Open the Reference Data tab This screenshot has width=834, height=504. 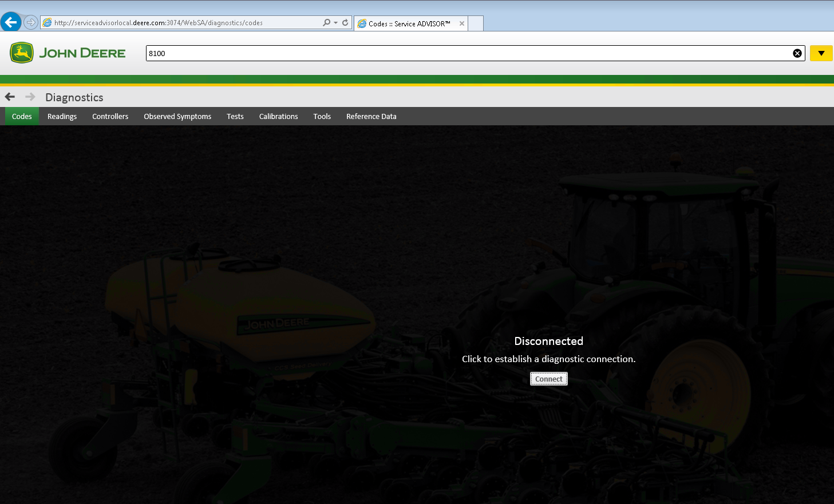(371, 116)
